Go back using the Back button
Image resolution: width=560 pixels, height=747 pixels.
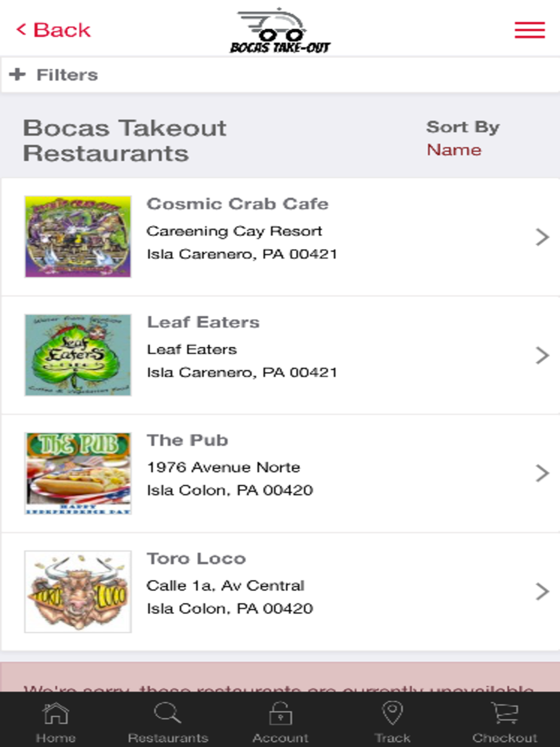54,30
